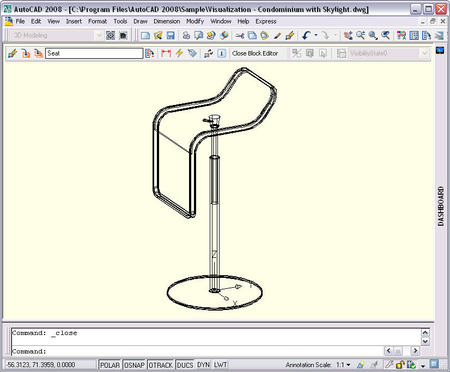
Task: Toggle annotation visibility icon in status bar
Action: point(360,365)
